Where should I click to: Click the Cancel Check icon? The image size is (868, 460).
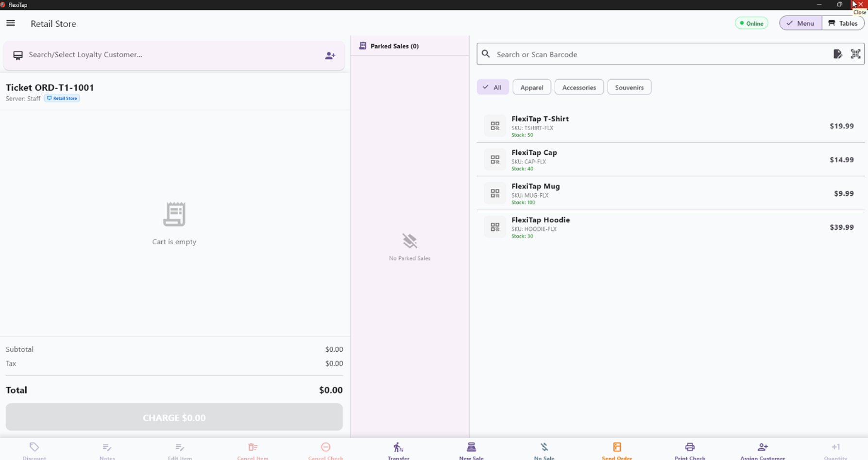pos(325,447)
